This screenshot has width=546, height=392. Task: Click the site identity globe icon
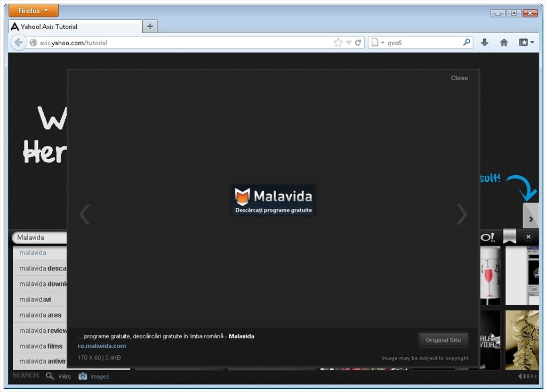34,43
